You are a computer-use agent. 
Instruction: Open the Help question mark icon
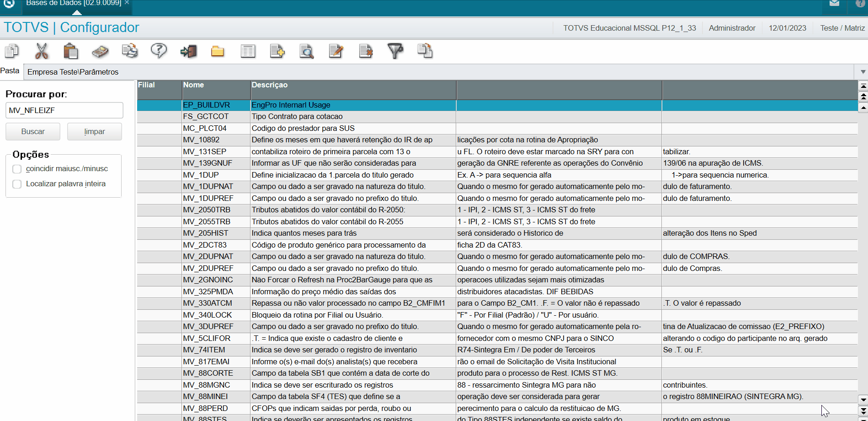159,51
